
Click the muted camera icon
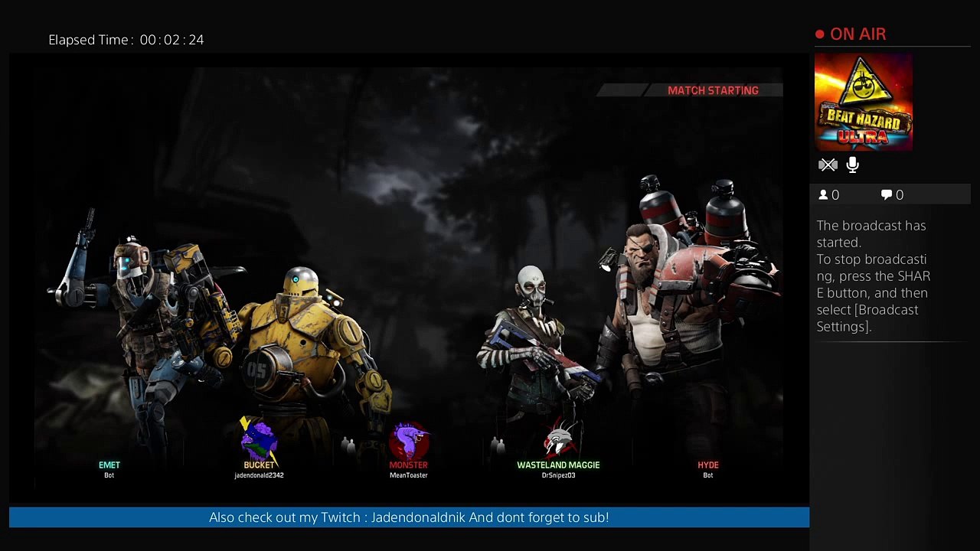828,165
